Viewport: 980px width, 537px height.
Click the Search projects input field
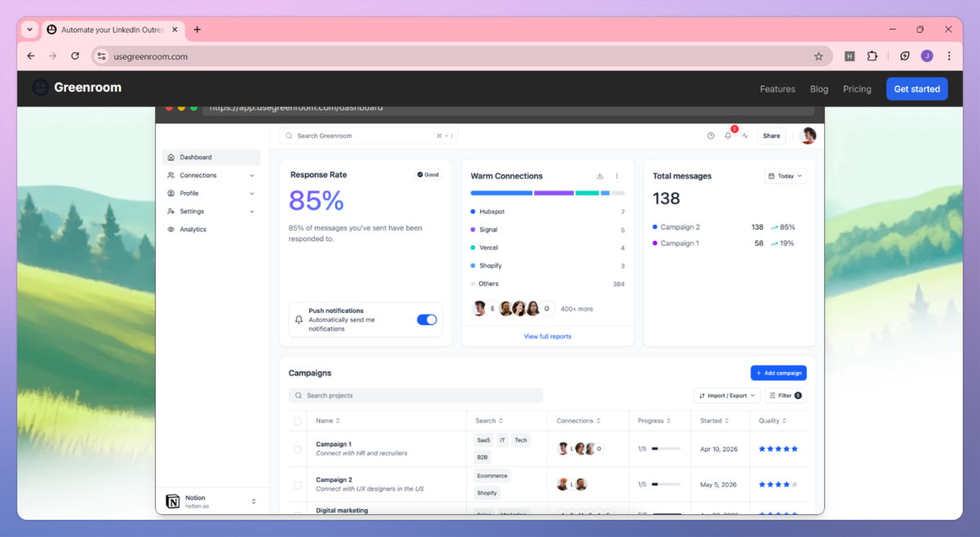[x=416, y=396]
